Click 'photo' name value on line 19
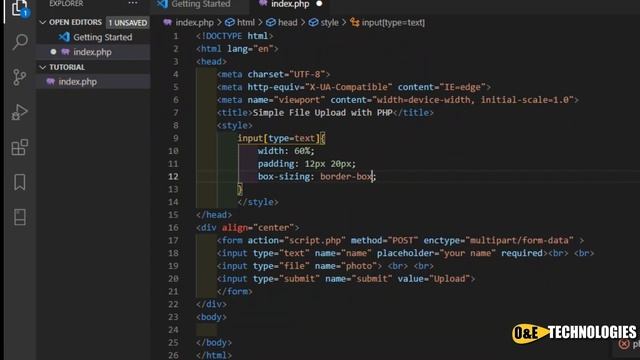The width and height of the screenshot is (640, 360). 359,266
